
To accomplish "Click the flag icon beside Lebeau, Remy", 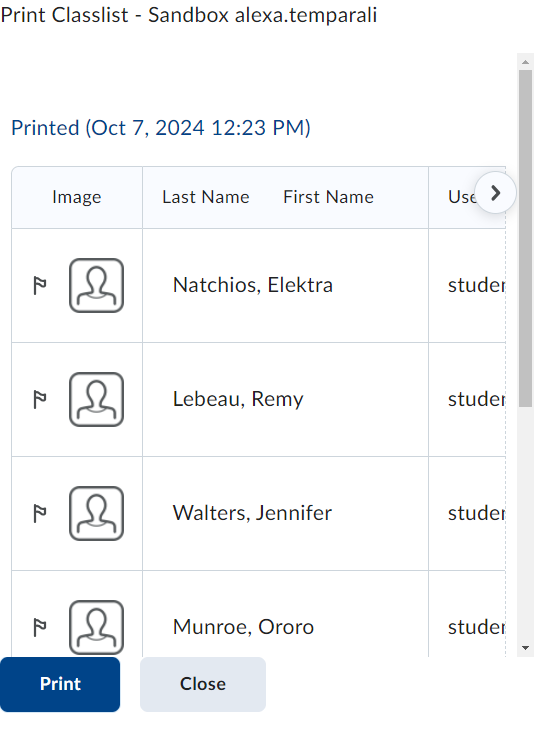I will tap(40, 399).
